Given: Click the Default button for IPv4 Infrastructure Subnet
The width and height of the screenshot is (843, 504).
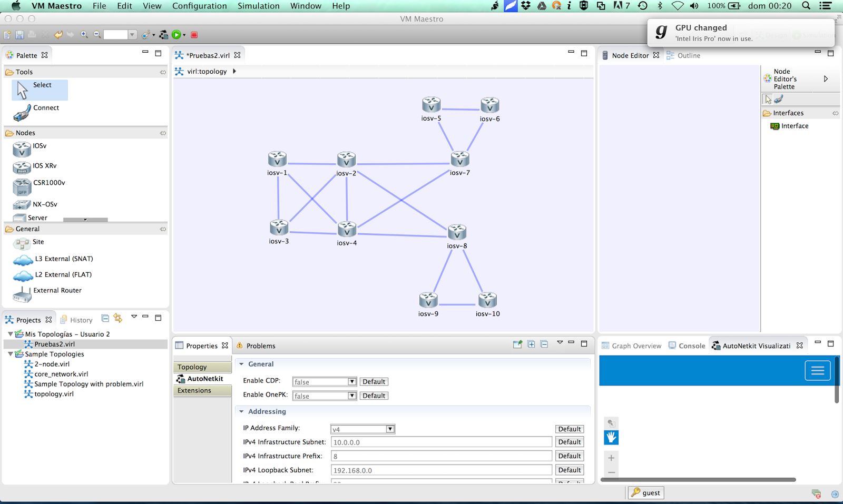Looking at the screenshot, I should click(x=569, y=442).
